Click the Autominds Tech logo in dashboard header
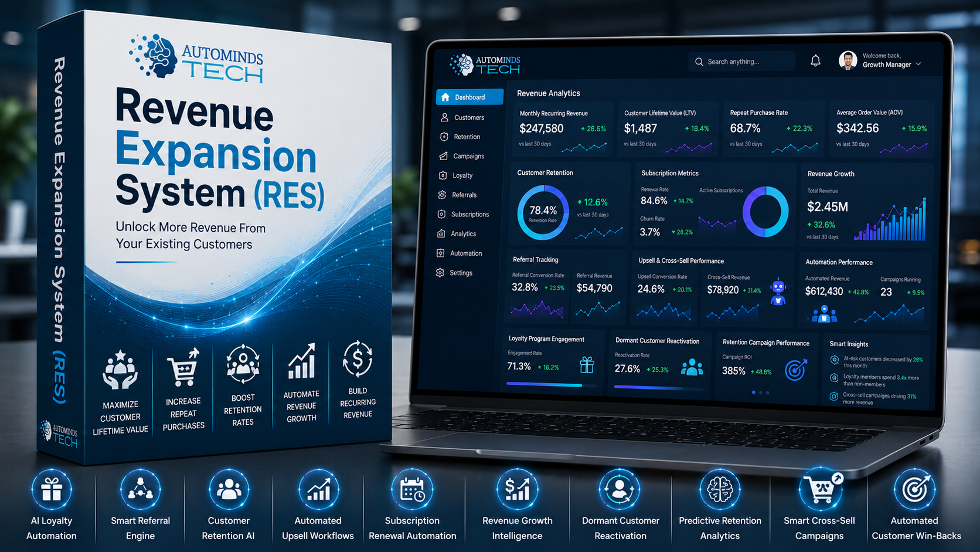 [485, 65]
